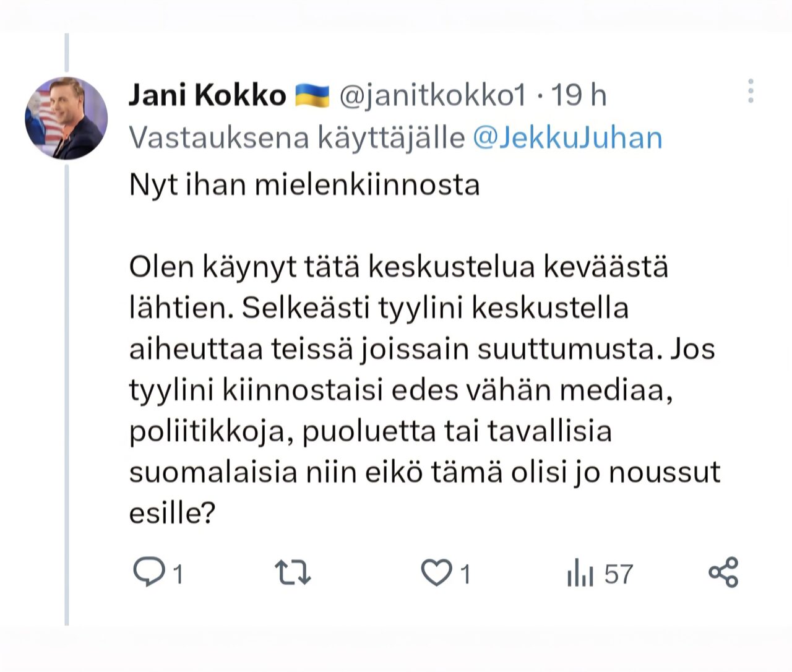The width and height of the screenshot is (792, 672).
Task: Click the final word "esille?"
Action: click(172, 514)
